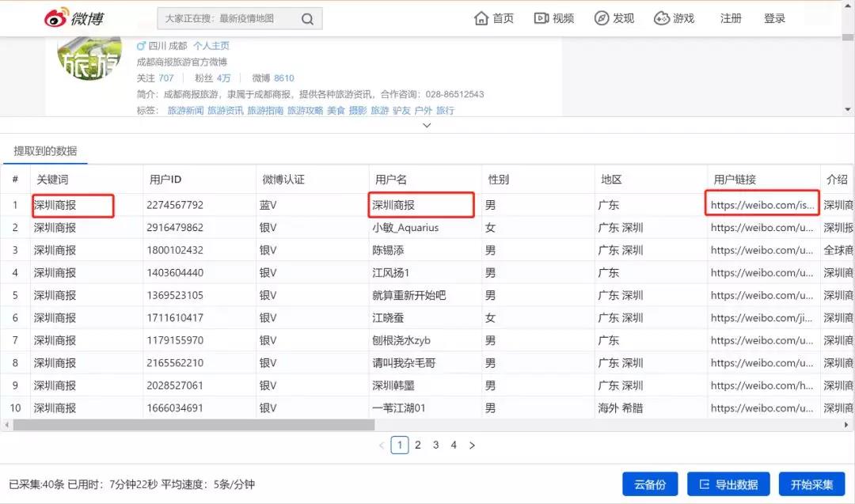Click the male gender icon beside 四川 成都
This screenshot has width=855, height=504.
coord(141,46)
